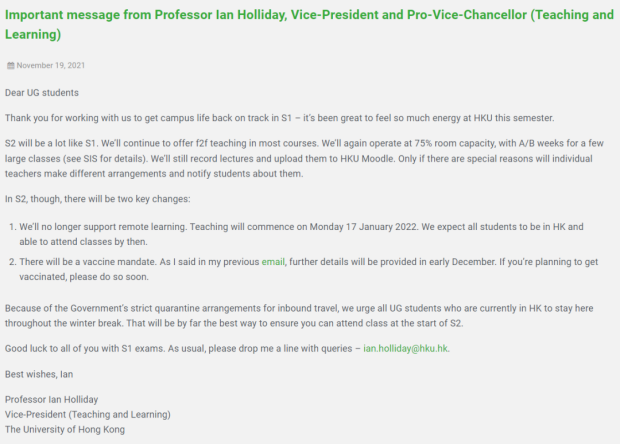Click the list number 2 marker
The height and width of the screenshot is (445, 620).
(x=13, y=262)
